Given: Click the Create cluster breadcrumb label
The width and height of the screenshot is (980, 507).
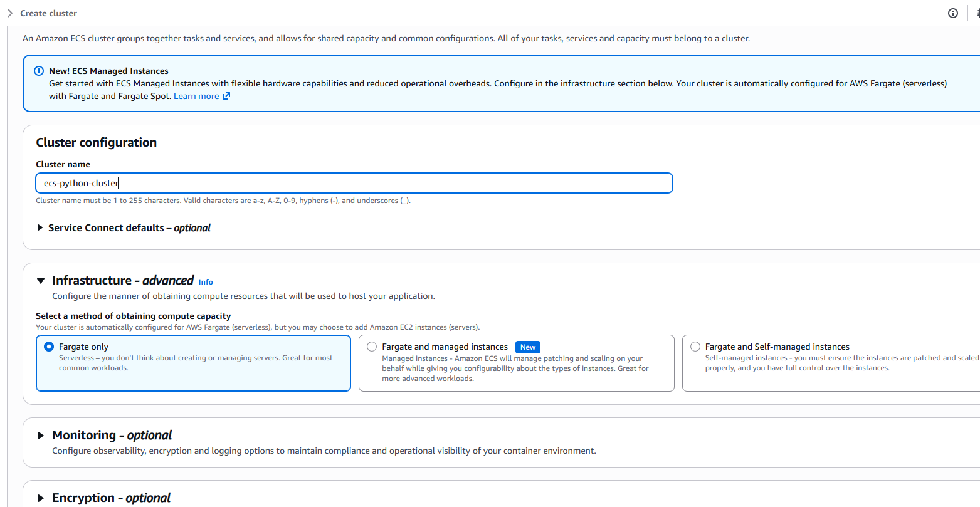Looking at the screenshot, I should [x=48, y=13].
